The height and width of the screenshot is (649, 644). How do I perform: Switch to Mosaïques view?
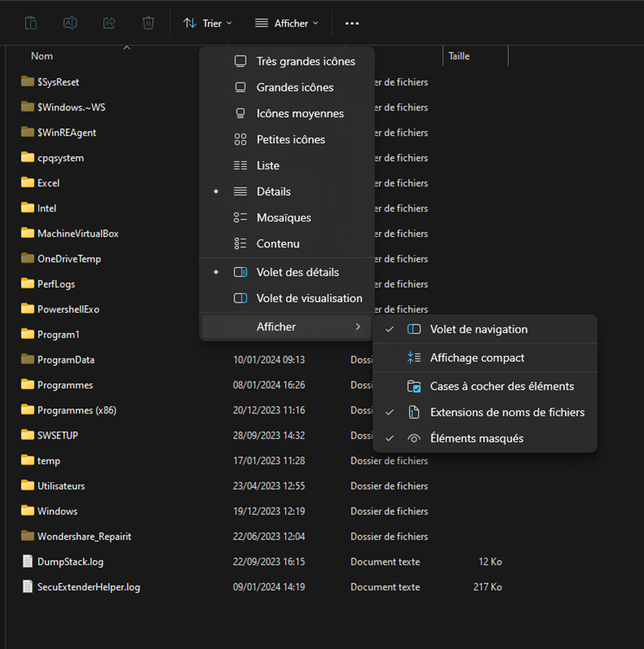[283, 218]
